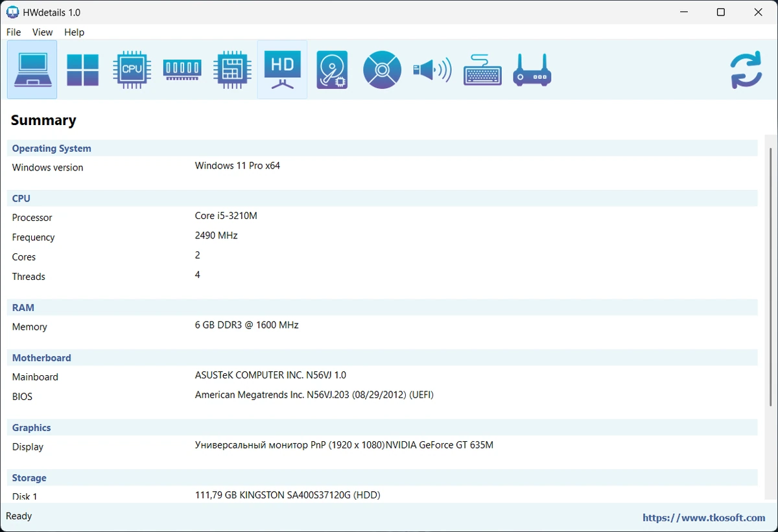Select the 'ASUSTeK COMPUTER INC. N56VJ 1.0' value
Screen dimensions: 778x532
coord(271,375)
